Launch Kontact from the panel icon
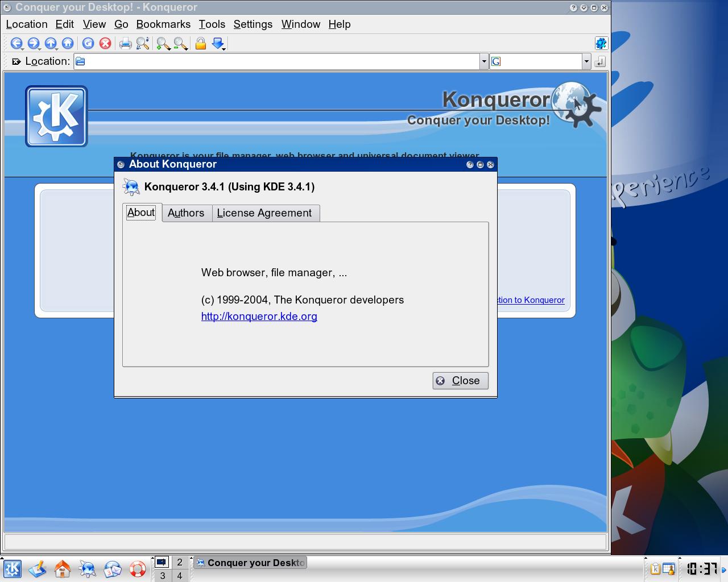The image size is (728, 582). pyautogui.click(x=113, y=569)
